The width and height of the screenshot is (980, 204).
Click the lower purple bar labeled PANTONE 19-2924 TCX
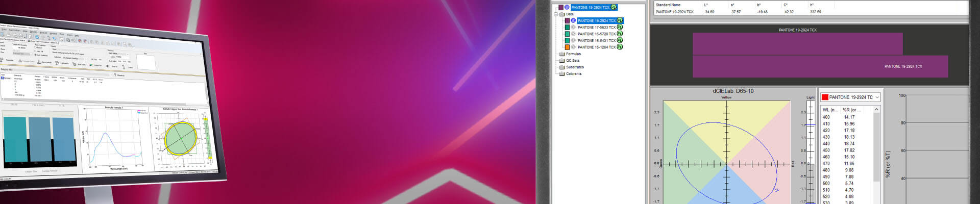(820, 66)
